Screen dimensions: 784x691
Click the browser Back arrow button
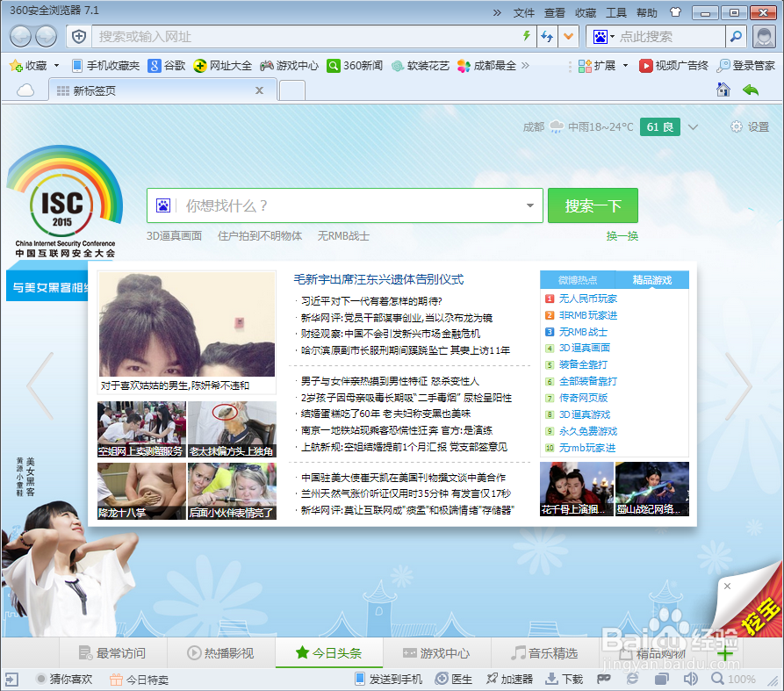click(x=20, y=37)
